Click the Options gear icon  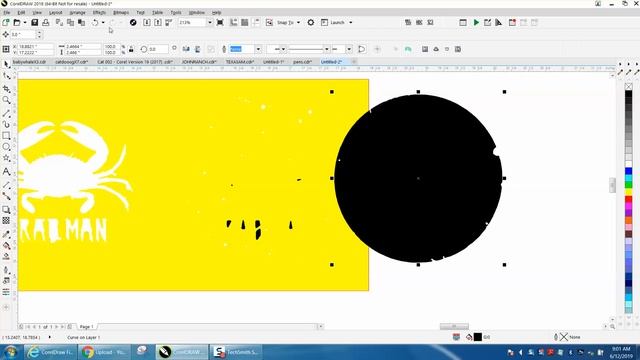click(x=311, y=22)
